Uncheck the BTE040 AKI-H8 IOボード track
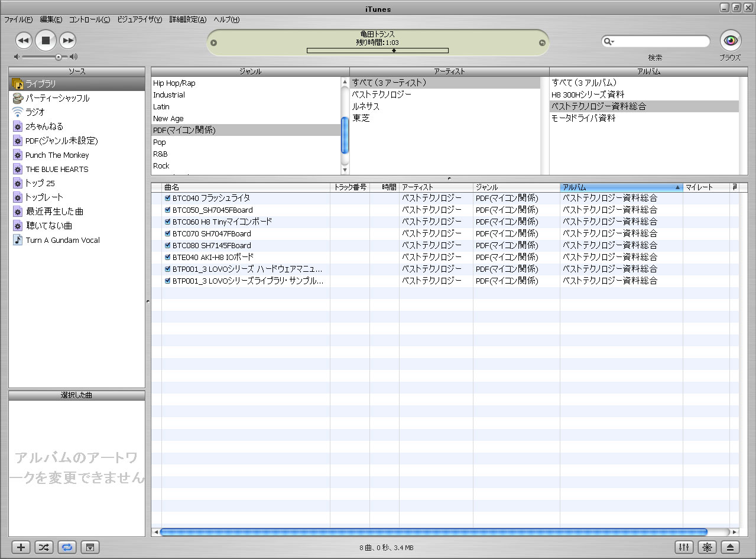The height and width of the screenshot is (559, 756). coord(168,257)
